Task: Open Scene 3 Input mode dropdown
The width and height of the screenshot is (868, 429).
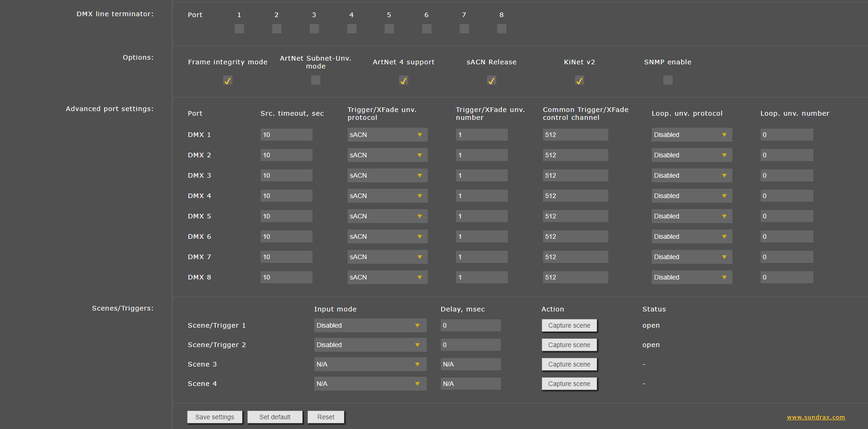Action: (369, 364)
